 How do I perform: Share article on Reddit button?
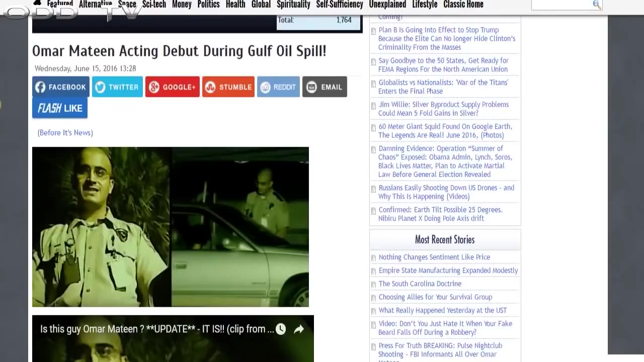click(x=278, y=87)
